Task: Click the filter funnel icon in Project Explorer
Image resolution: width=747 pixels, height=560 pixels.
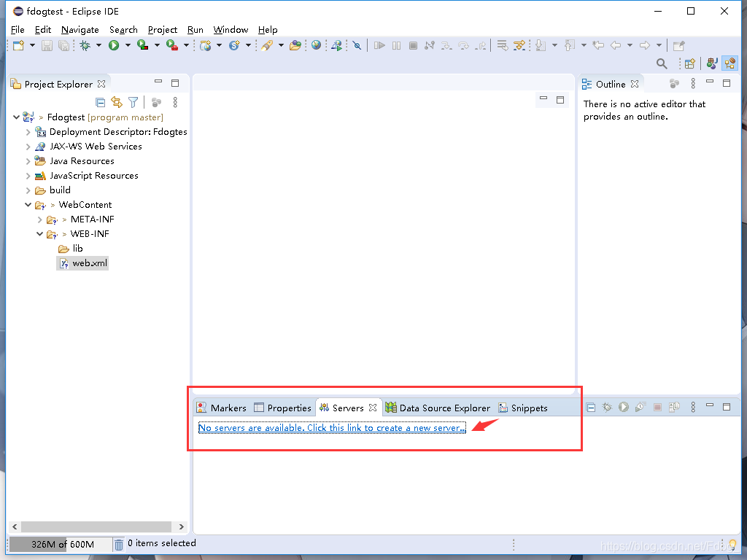Action: (133, 103)
